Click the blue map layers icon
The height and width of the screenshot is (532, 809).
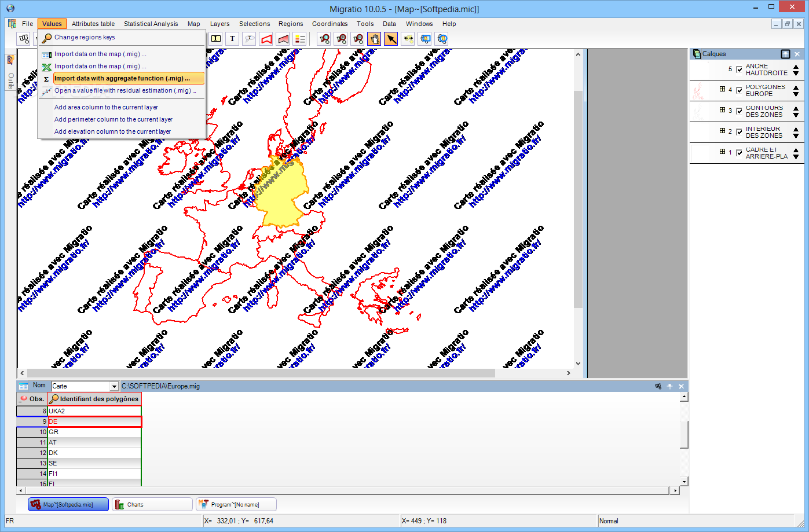point(425,39)
